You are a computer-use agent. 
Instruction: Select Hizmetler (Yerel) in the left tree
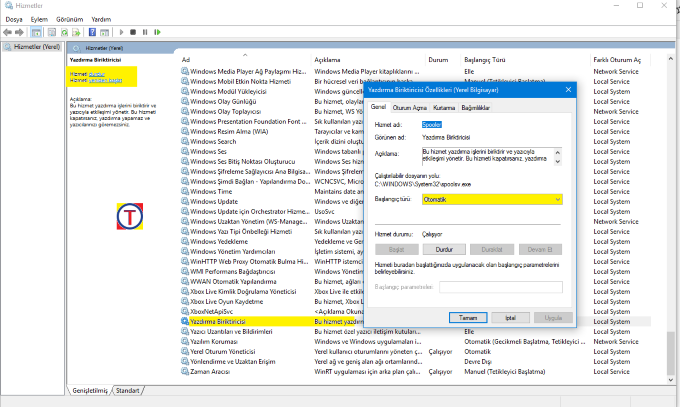coord(34,47)
